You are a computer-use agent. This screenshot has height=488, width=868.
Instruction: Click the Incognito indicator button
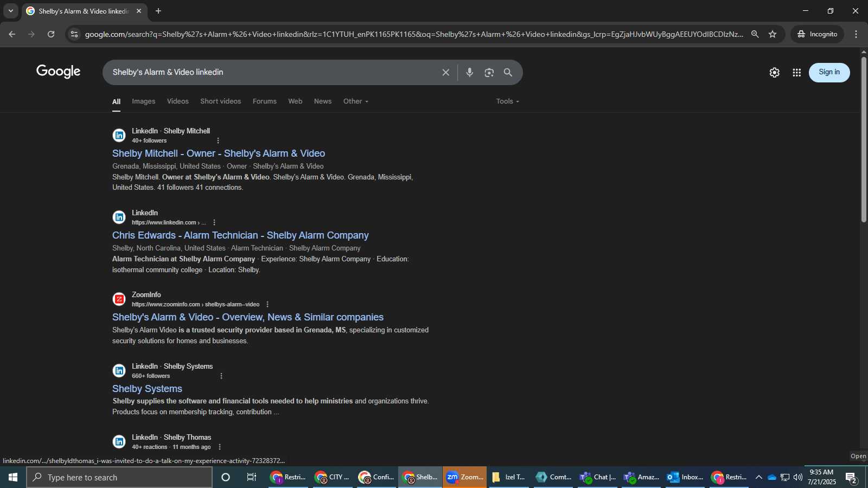click(818, 34)
